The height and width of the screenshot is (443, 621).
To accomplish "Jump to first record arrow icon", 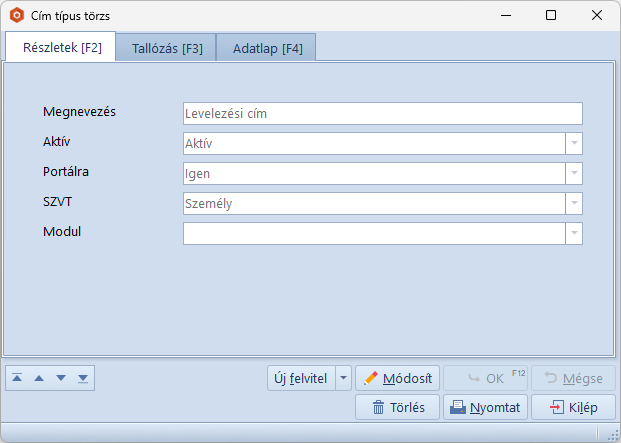I will click(17, 378).
